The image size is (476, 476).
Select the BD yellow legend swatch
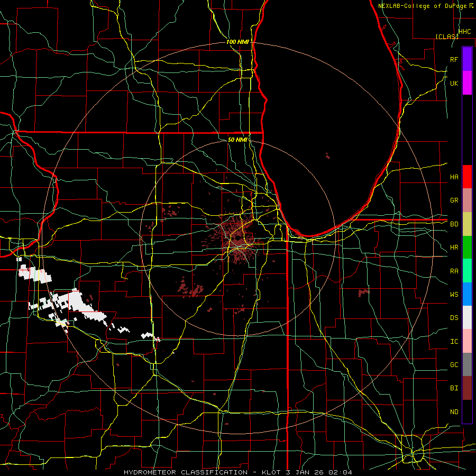point(467,224)
